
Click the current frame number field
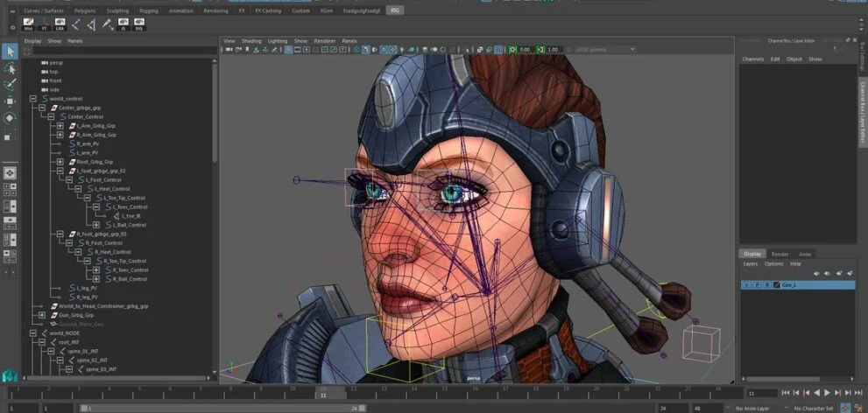tap(759, 394)
